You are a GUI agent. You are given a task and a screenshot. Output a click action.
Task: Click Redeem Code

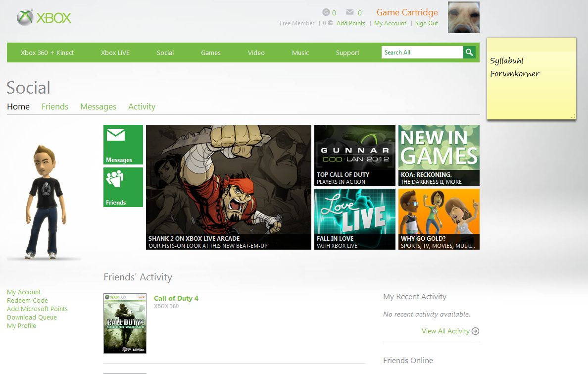(x=27, y=300)
